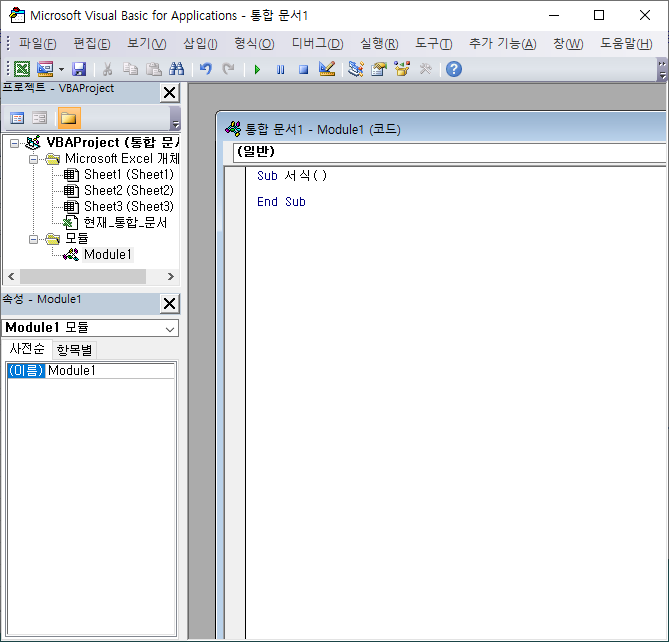Open the 실행(R) menu
669x642 pixels.
point(379,44)
